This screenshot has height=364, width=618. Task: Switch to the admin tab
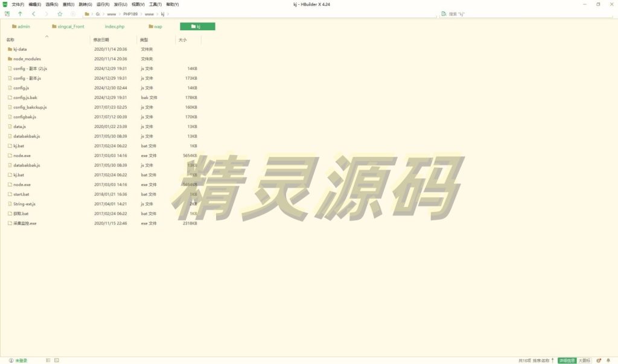coord(21,27)
